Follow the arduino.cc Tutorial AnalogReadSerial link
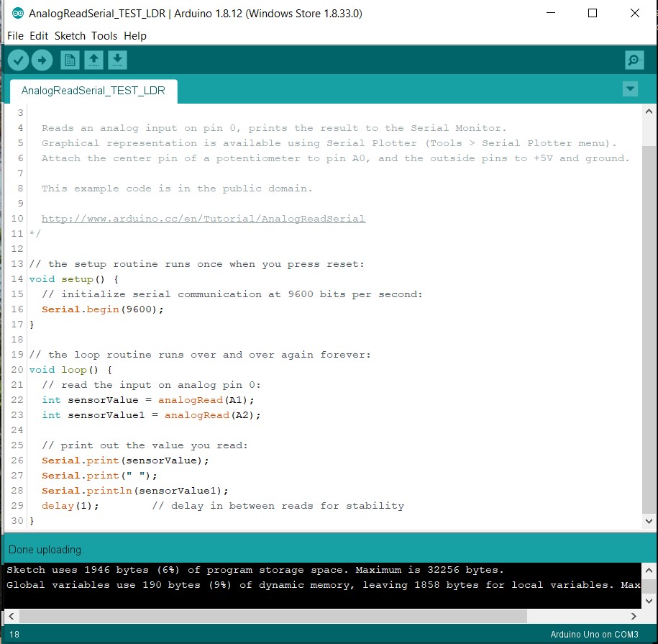 (x=204, y=219)
